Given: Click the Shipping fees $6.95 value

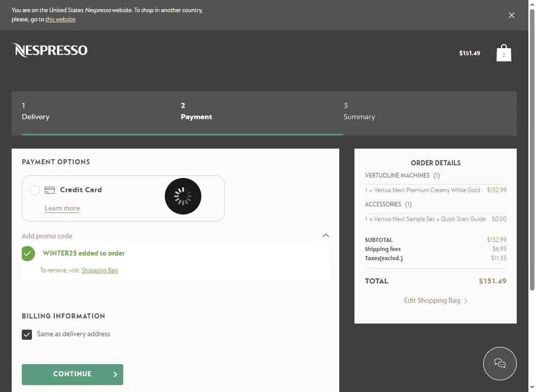Looking at the screenshot, I should tap(499, 249).
